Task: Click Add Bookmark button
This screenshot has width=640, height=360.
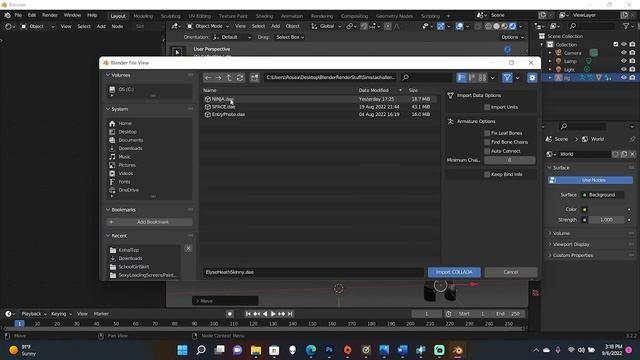Action: [x=149, y=222]
